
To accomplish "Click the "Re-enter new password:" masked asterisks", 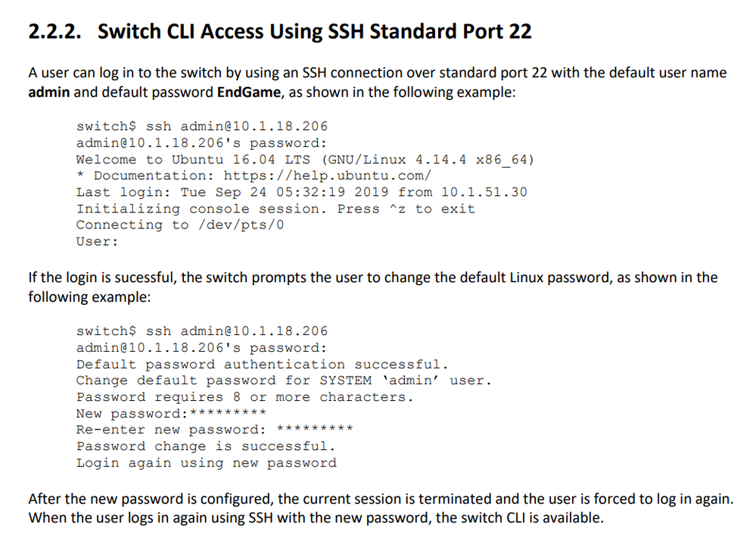I will coord(315,428).
